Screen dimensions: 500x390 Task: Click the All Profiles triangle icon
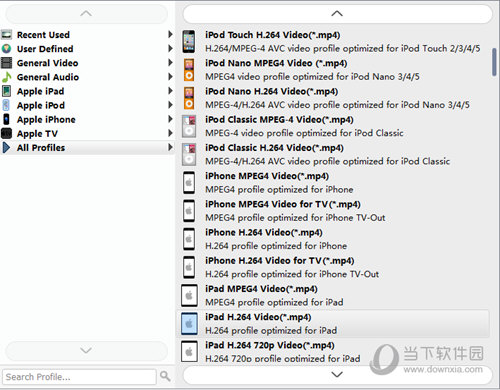click(x=6, y=147)
